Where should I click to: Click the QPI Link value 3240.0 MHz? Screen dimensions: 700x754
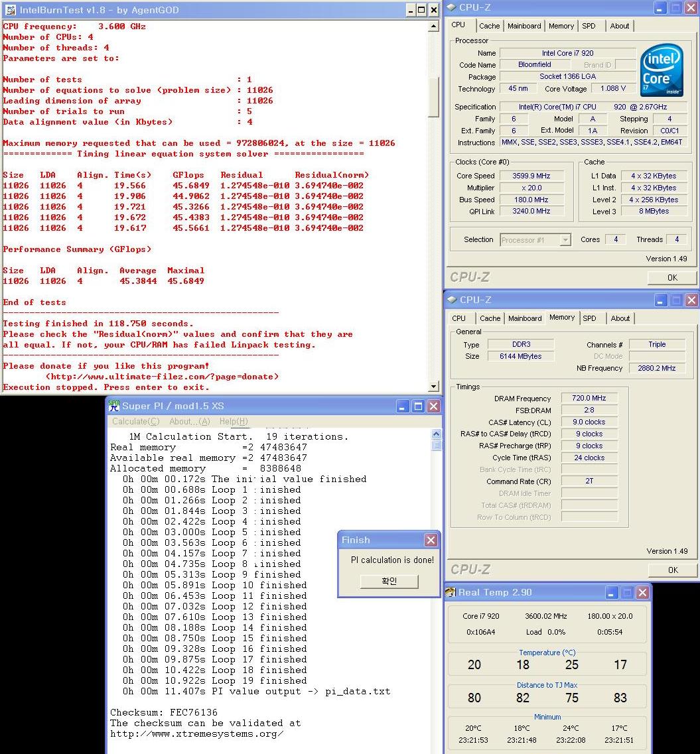point(531,211)
